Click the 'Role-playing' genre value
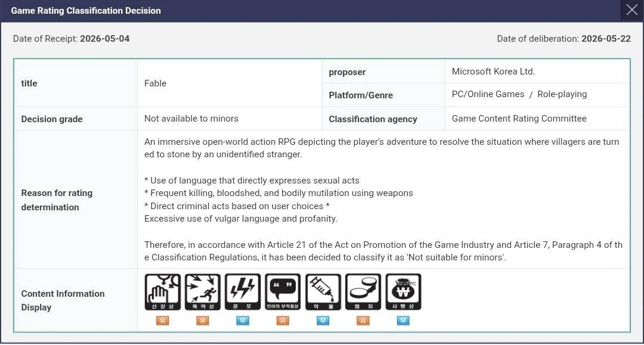Viewport: 644px width, 345px height. pyautogui.click(x=562, y=94)
